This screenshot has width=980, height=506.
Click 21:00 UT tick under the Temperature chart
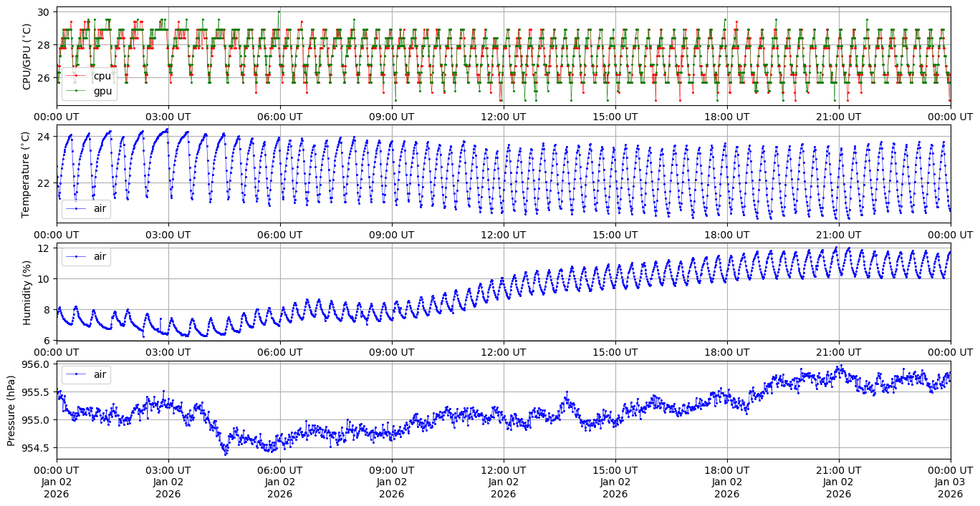pyautogui.click(x=838, y=233)
